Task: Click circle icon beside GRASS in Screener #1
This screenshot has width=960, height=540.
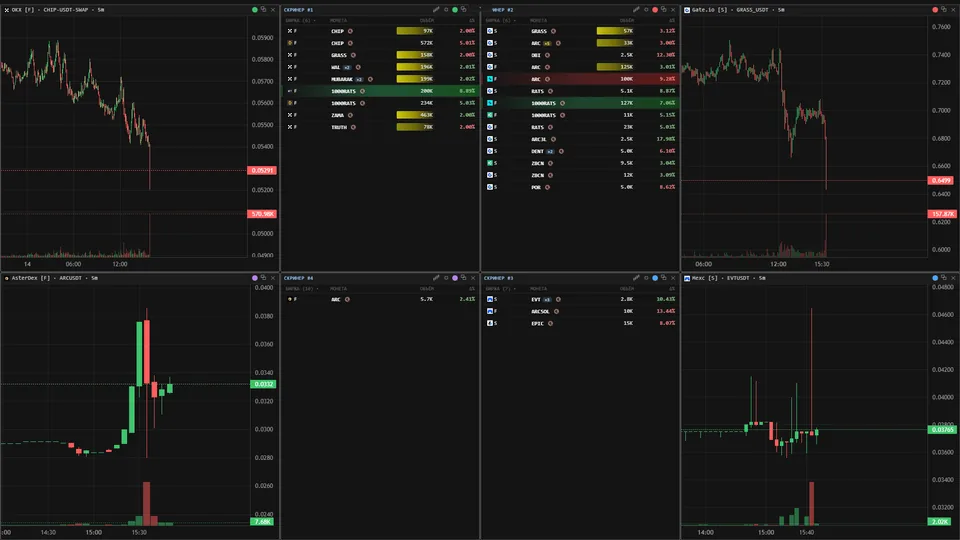Action: pos(353,55)
